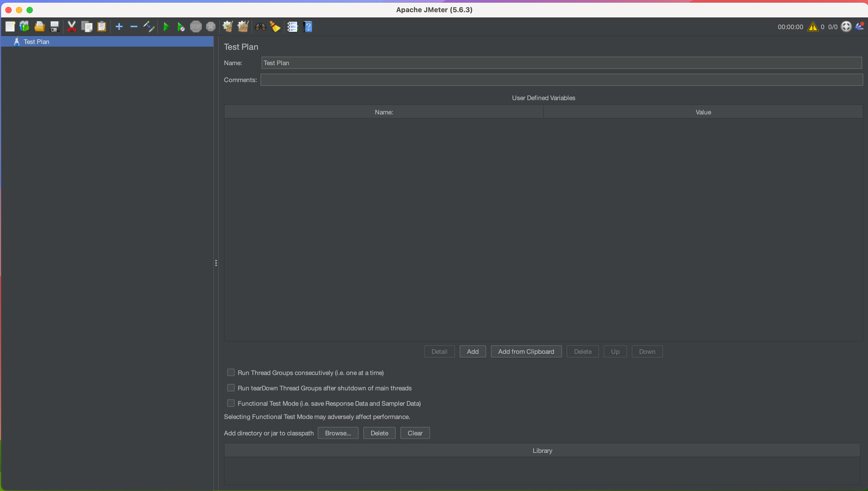Screen dimensions: 868x491
Task: Click the Clear All results icon
Action: [243, 27]
